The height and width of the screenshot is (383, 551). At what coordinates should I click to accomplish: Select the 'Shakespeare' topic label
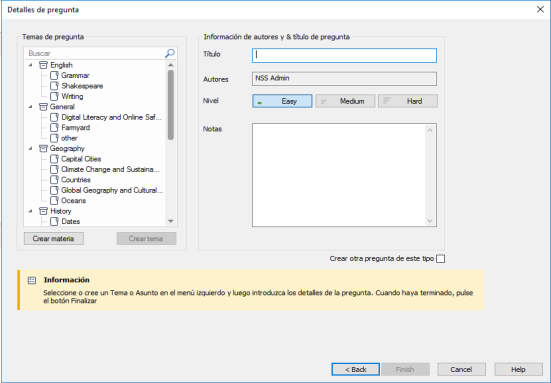pos(82,86)
